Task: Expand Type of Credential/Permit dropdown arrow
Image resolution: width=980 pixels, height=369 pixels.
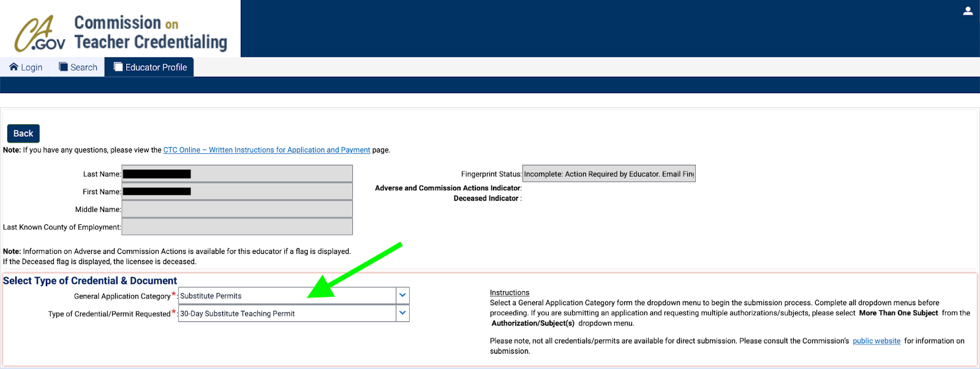Action: (402, 313)
